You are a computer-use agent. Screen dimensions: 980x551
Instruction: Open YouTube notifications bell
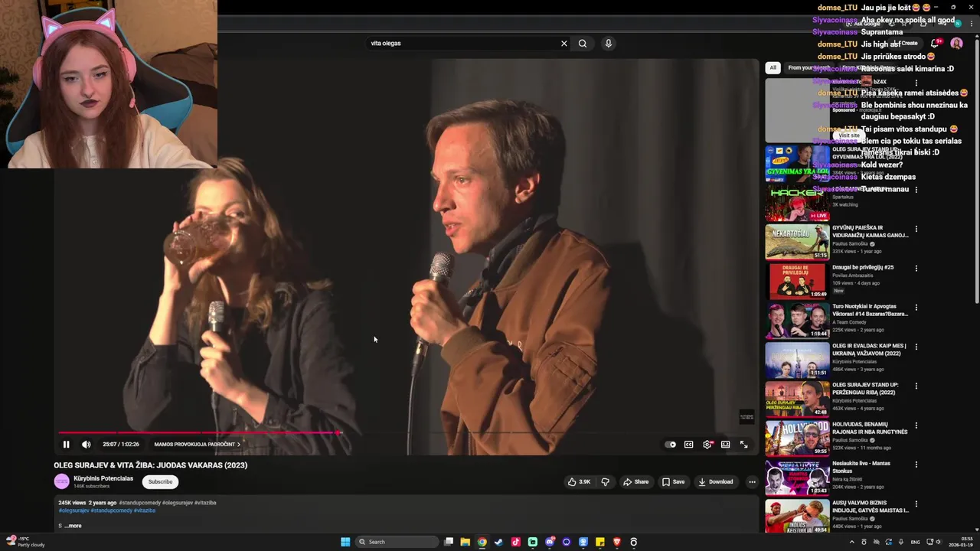tap(935, 44)
